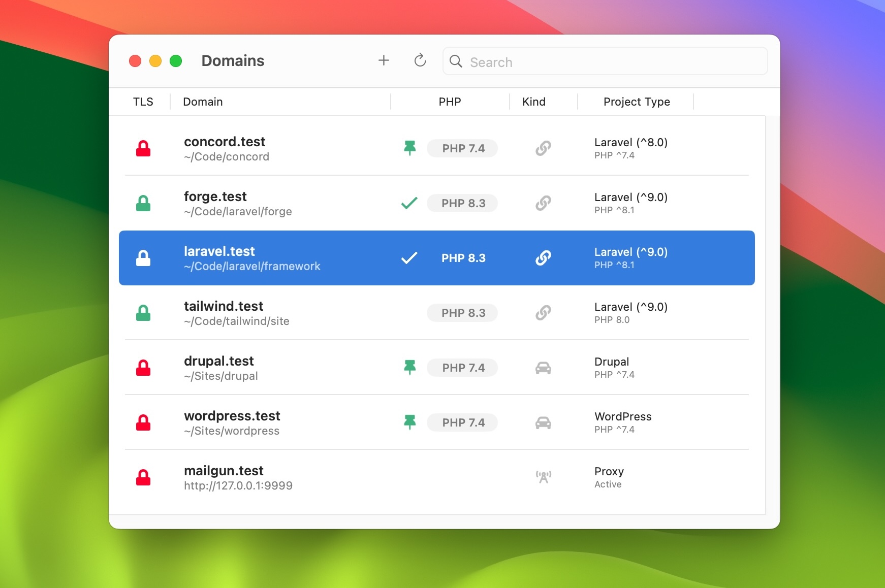Image resolution: width=885 pixels, height=588 pixels.
Task: Sort by the Project Type column header
Action: (637, 102)
